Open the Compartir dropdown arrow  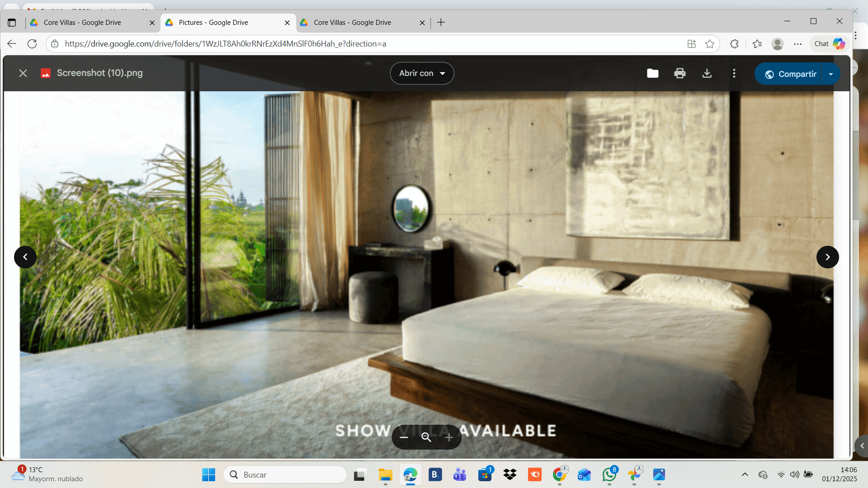coord(831,74)
